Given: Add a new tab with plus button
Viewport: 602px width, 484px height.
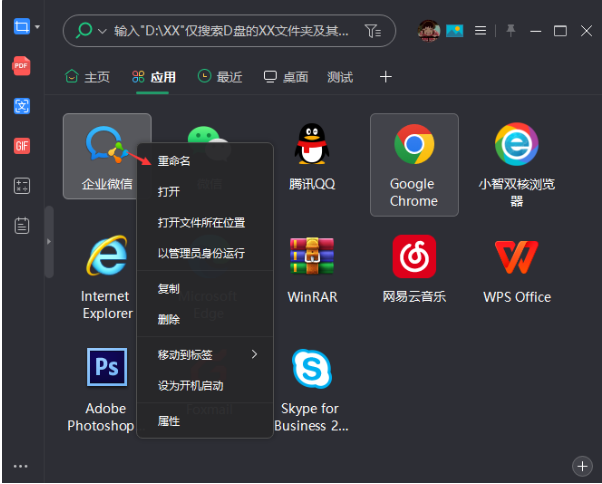Looking at the screenshot, I should click(x=386, y=77).
